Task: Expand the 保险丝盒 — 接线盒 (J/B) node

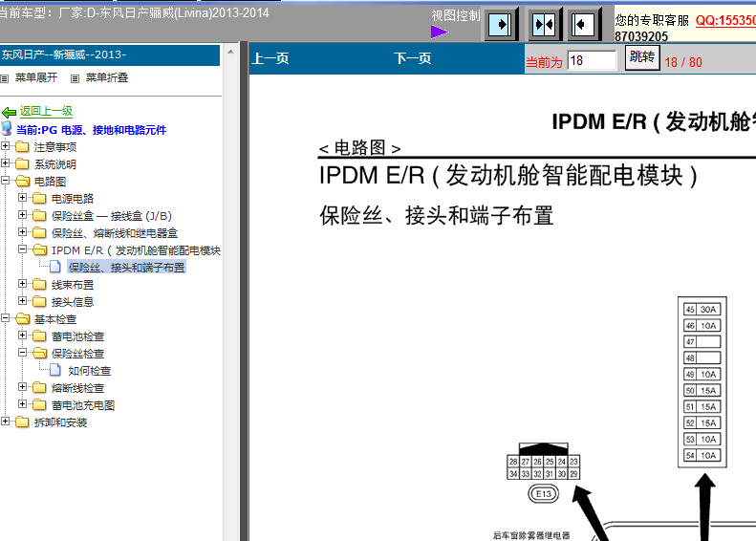Action: [x=23, y=215]
